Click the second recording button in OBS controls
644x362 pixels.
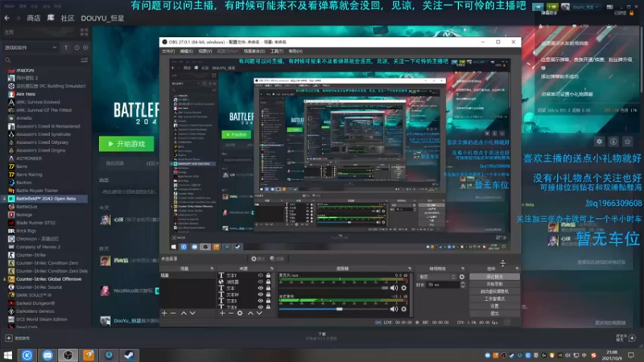494,284
